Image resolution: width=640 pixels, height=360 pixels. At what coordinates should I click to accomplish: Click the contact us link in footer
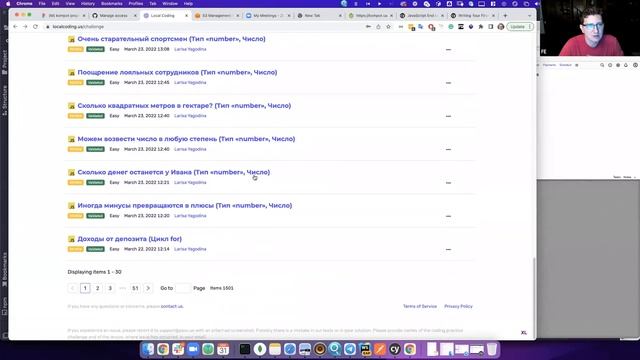(172, 306)
